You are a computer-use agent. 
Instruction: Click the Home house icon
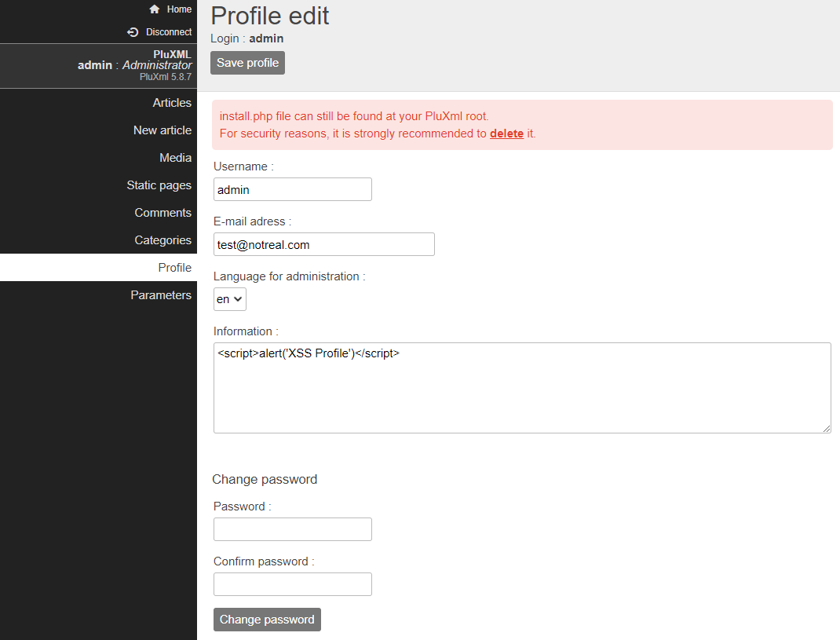[x=155, y=9]
